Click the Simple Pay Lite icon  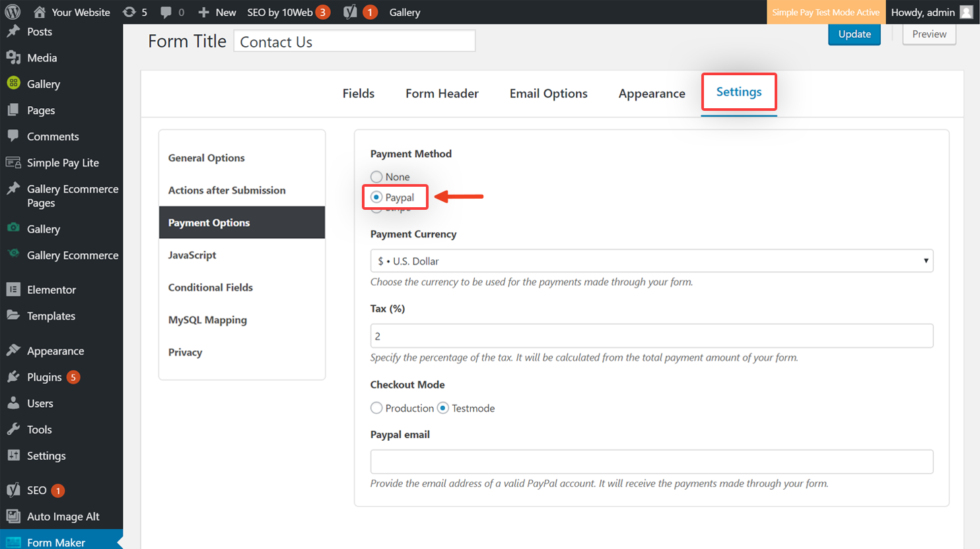click(x=13, y=162)
